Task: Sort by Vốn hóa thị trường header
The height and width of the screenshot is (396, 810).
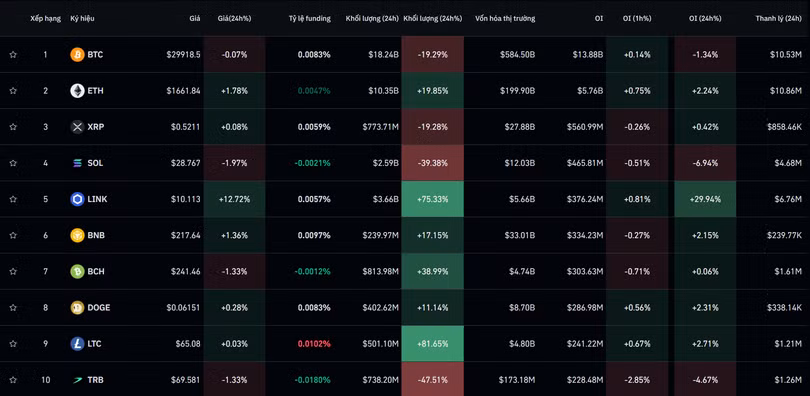Action: point(505,19)
